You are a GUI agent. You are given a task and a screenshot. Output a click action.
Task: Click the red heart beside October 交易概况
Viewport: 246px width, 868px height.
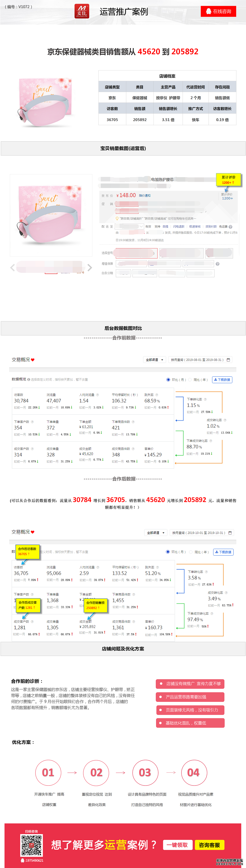click(x=33, y=532)
